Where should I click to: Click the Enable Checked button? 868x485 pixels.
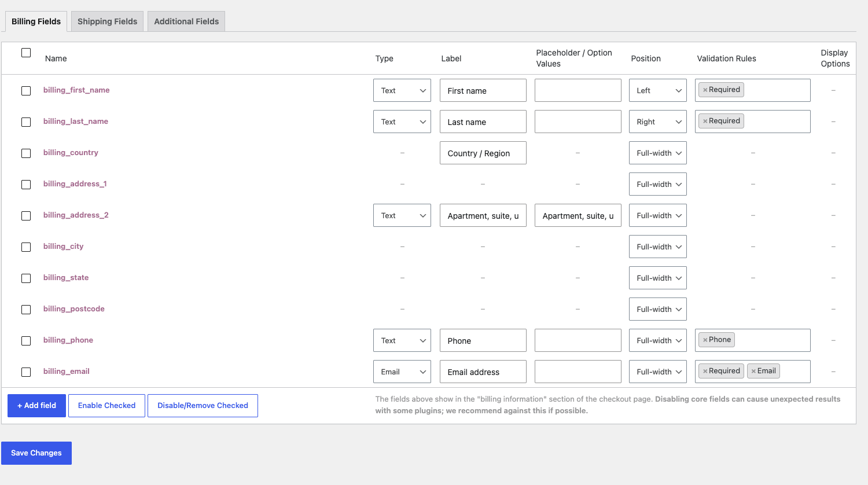(106, 406)
